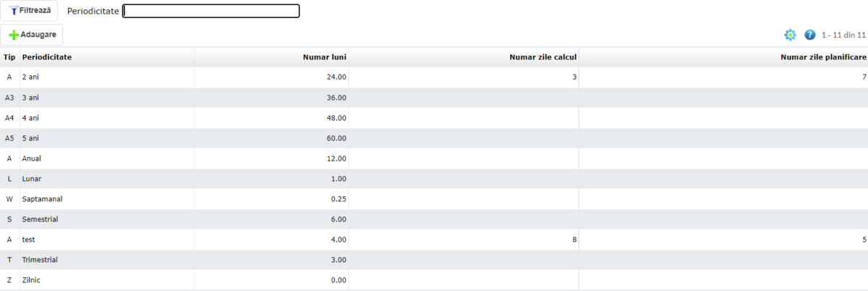Screen dimensions: 868x291
Task: Select the "Anual" row
Action: 32,159
